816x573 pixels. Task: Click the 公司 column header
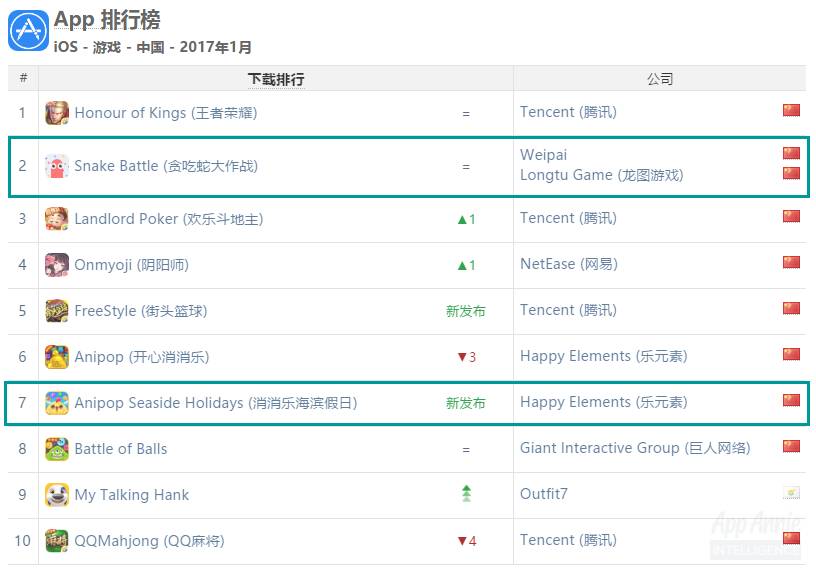[660, 79]
